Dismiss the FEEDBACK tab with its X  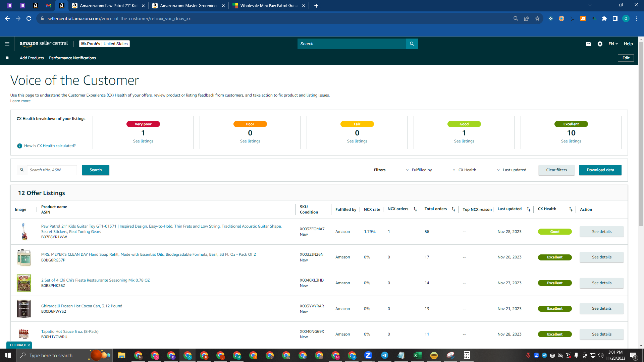click(29, 345)
